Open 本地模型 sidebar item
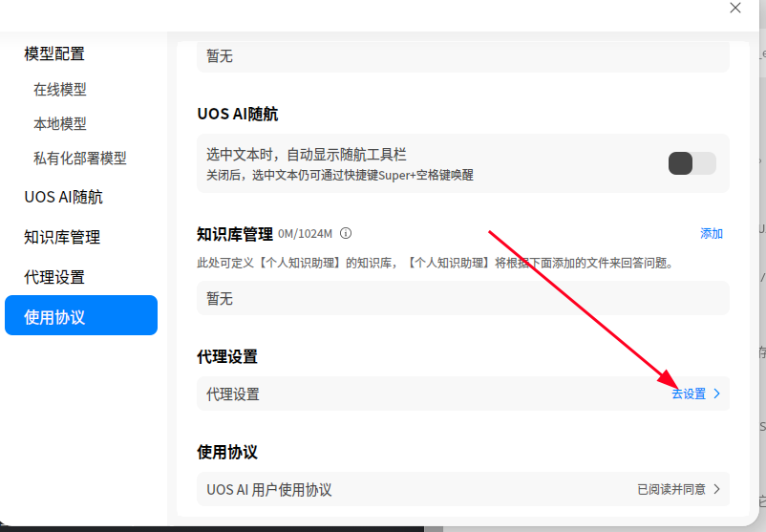 pos(60,123)
